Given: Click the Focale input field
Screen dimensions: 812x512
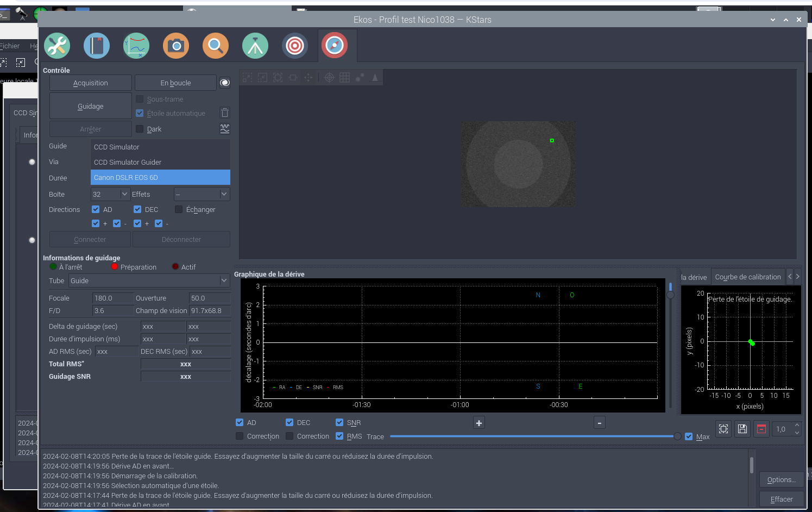Looking at the screenshot, I should [113, 298].
